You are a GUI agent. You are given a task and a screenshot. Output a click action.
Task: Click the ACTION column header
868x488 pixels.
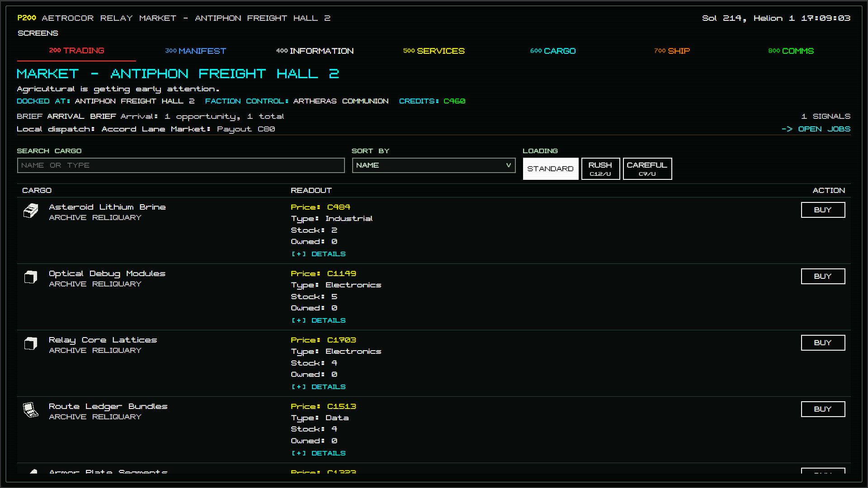point(829,191)
